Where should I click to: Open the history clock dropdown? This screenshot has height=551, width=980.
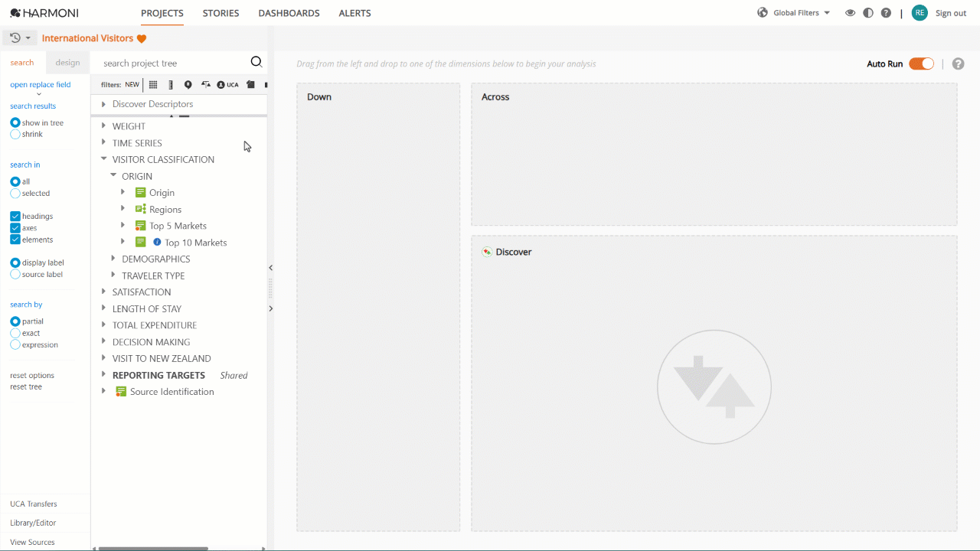pos(21,38)
